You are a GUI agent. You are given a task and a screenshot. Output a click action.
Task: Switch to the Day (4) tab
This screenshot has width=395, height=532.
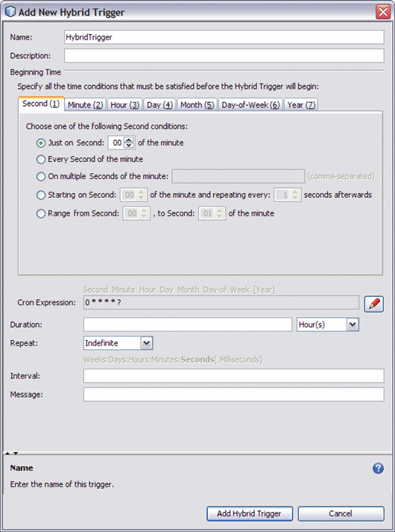(x=159, y=105)
